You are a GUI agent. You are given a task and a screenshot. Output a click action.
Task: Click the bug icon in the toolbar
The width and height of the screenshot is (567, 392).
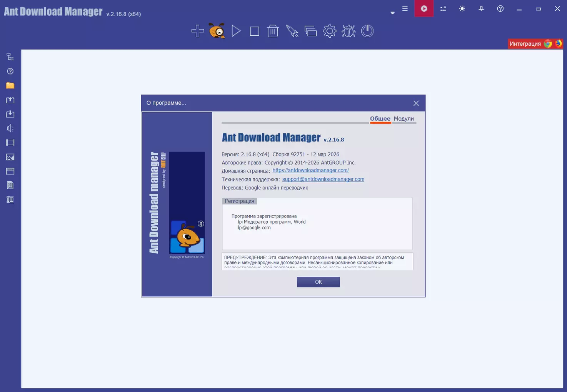click(x=349, y=31)
